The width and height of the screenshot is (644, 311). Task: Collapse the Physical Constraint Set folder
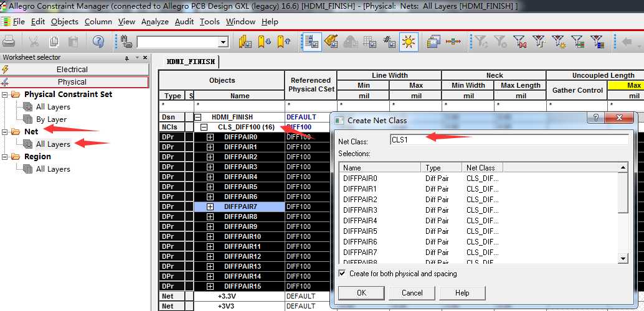coord(5,95)
